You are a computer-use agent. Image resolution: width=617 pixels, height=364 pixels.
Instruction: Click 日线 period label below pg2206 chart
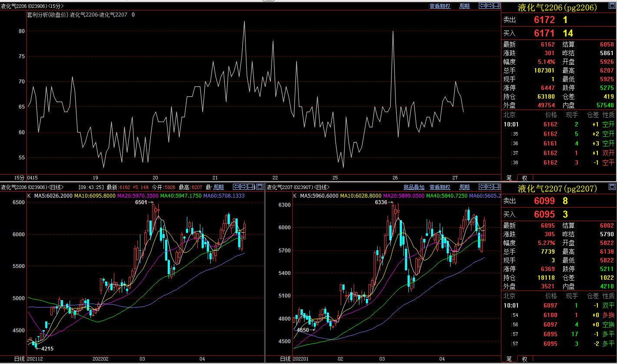(x=20, y=359)
